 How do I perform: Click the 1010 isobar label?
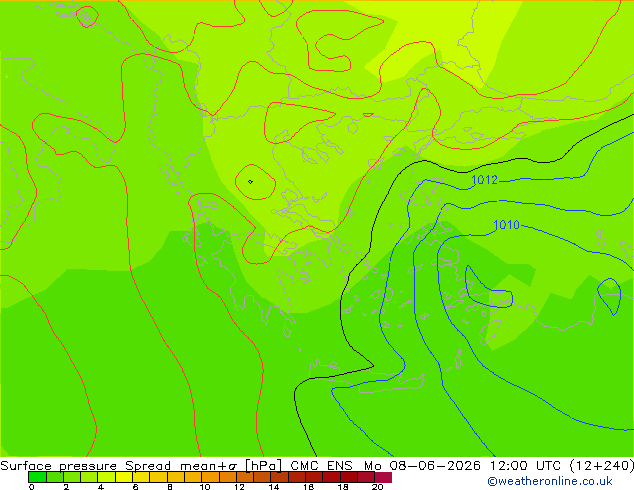[x=506, y=225]
